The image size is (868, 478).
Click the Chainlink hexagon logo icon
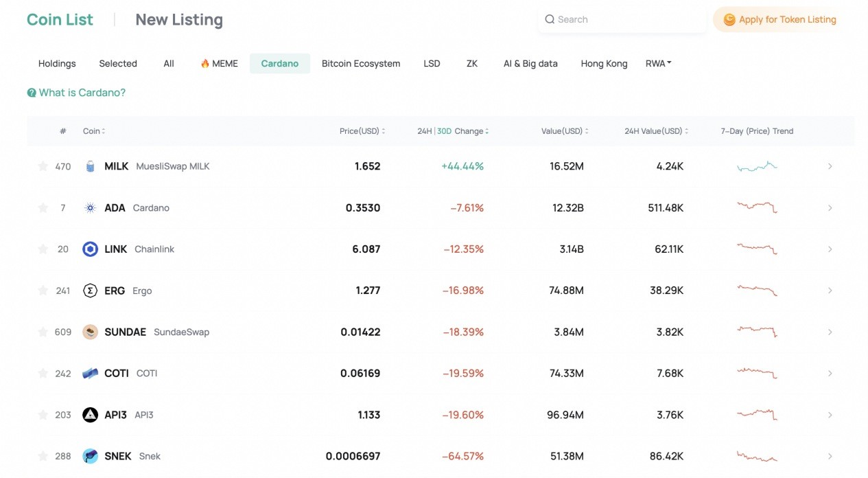pos(90,249)
